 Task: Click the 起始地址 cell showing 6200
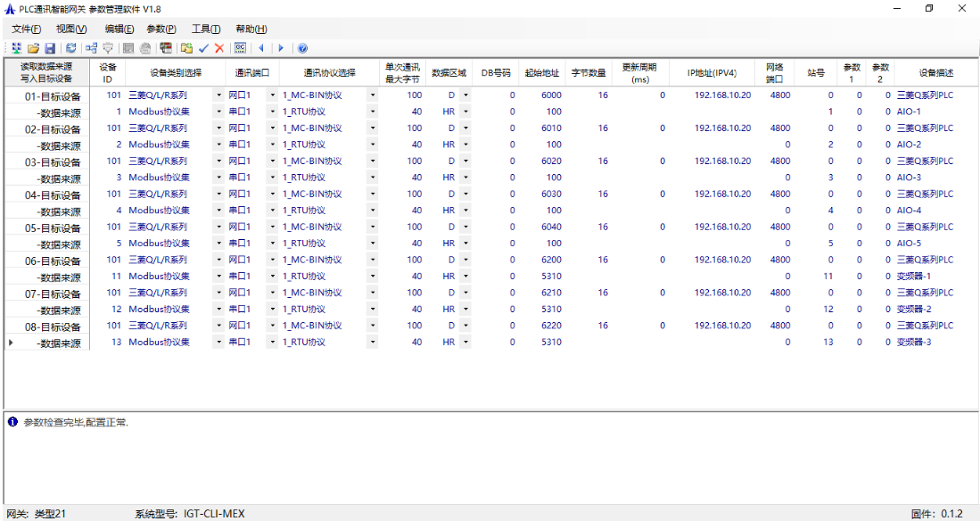coord(550,260)
